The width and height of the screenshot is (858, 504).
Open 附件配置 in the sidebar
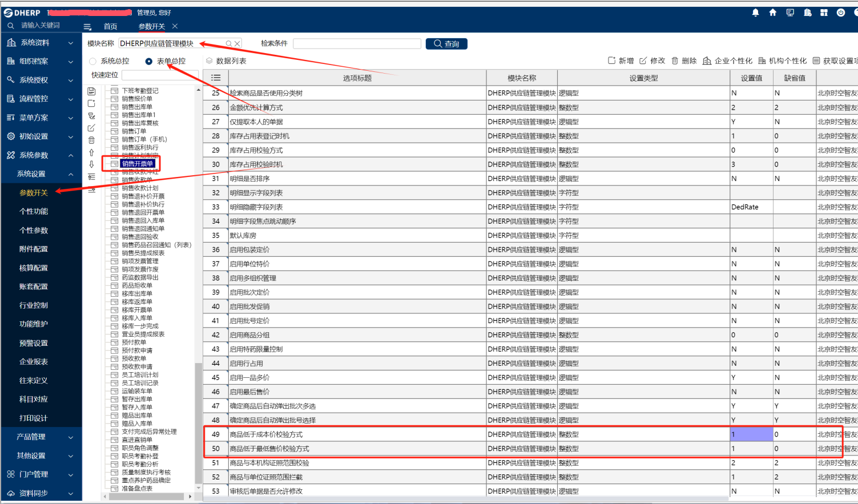[x=34, y=249]
